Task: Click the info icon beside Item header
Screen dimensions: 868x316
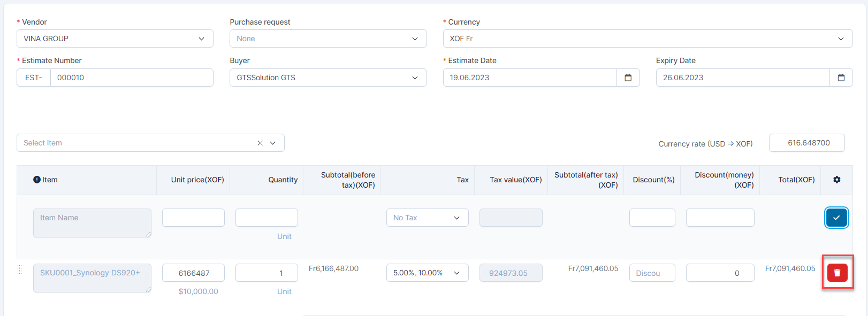Action: (37, 180)
